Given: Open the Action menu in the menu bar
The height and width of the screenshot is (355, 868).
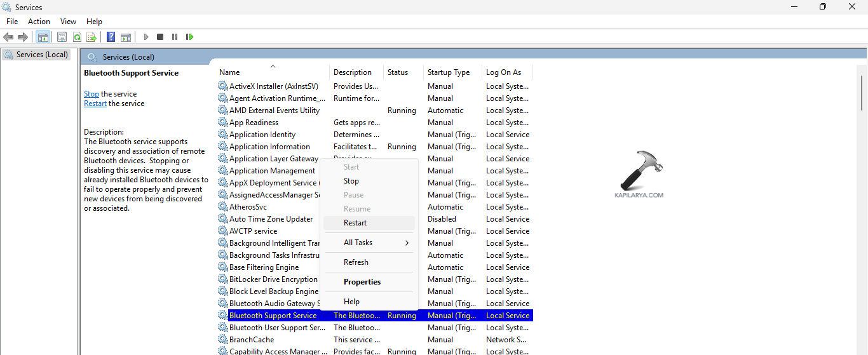Looking at the screenshot, I should pyautogui.click(x=39, y=22).
